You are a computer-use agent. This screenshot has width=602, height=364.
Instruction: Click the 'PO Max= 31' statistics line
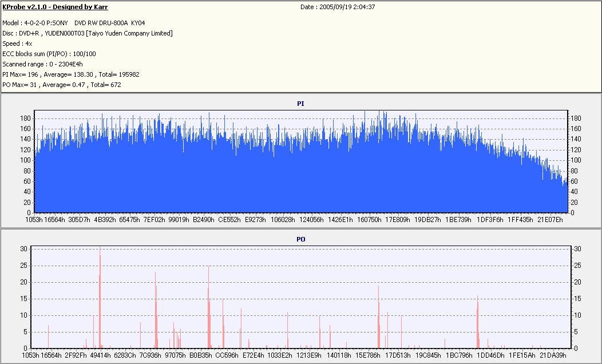coord(62,85)
